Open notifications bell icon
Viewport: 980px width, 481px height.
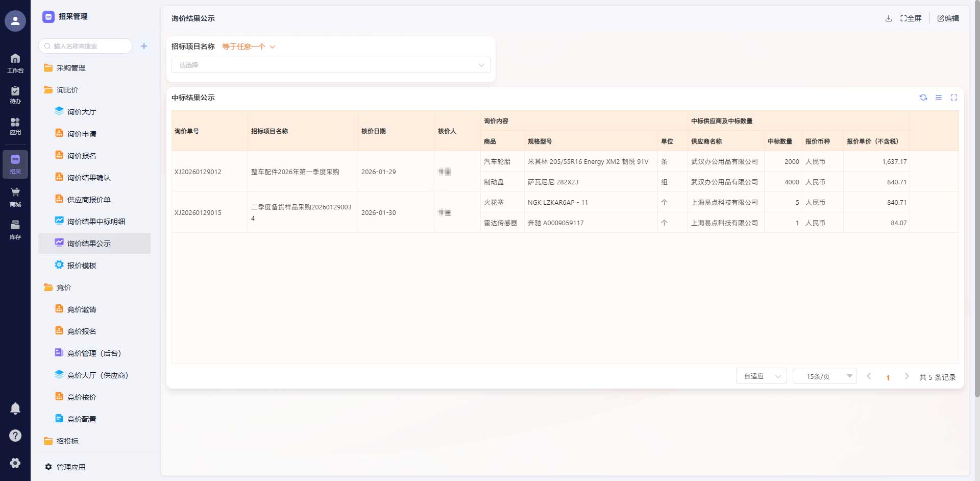[x=15, y=408]
